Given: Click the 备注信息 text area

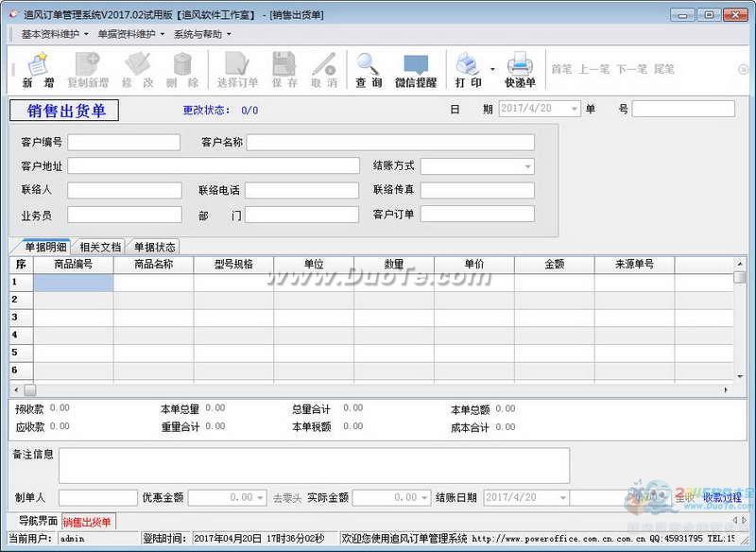Looking at the screenshot, I should [x=315, y=466].
